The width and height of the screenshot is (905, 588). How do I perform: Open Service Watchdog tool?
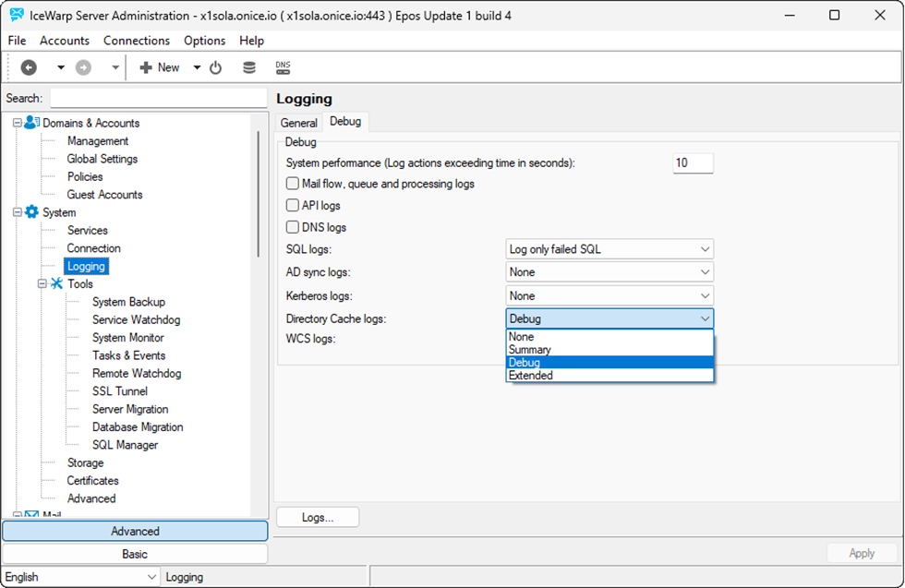(x=137, y=319)
